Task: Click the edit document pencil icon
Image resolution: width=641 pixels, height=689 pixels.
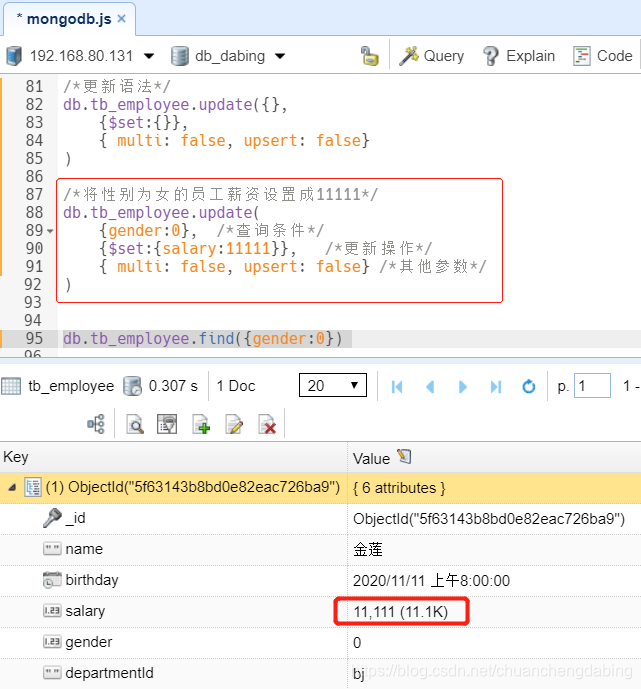Action: click(234, 424)
